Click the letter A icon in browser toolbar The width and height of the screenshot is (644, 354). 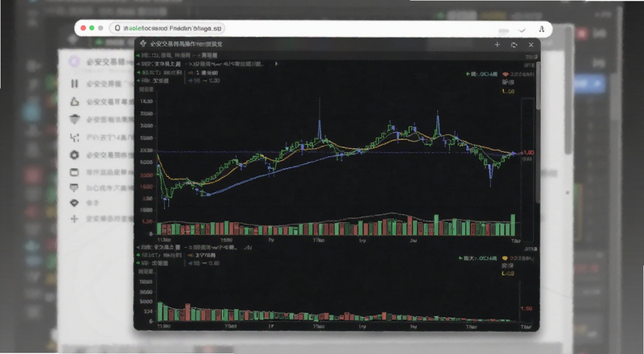pyautogui.click(x=541, y=29)
